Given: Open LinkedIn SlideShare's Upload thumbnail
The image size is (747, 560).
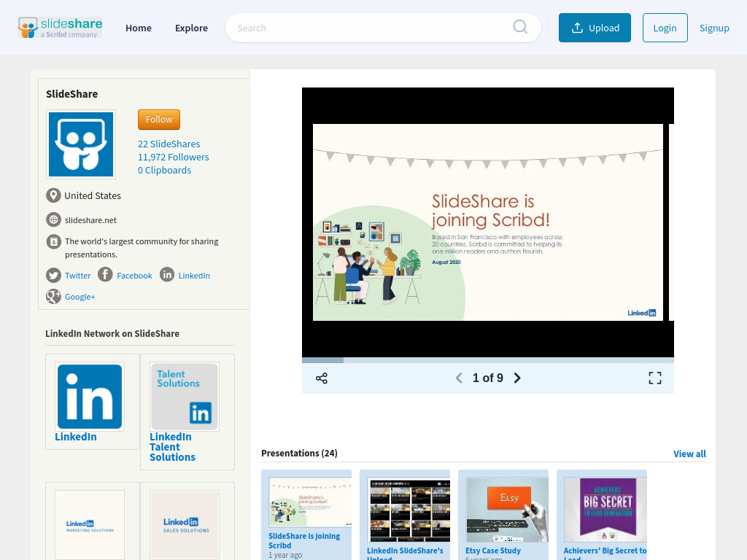Looking at the screenshot, I should point(409,510).
